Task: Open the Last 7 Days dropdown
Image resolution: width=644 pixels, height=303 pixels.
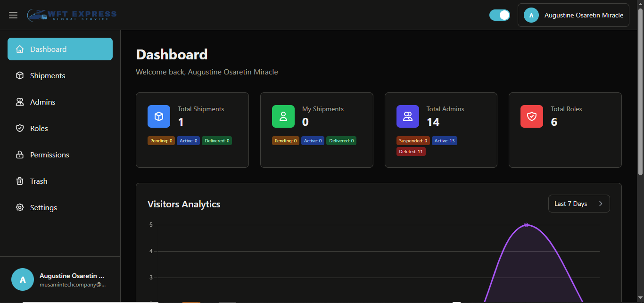Action: pyautogui.click(x=579, y=203)
